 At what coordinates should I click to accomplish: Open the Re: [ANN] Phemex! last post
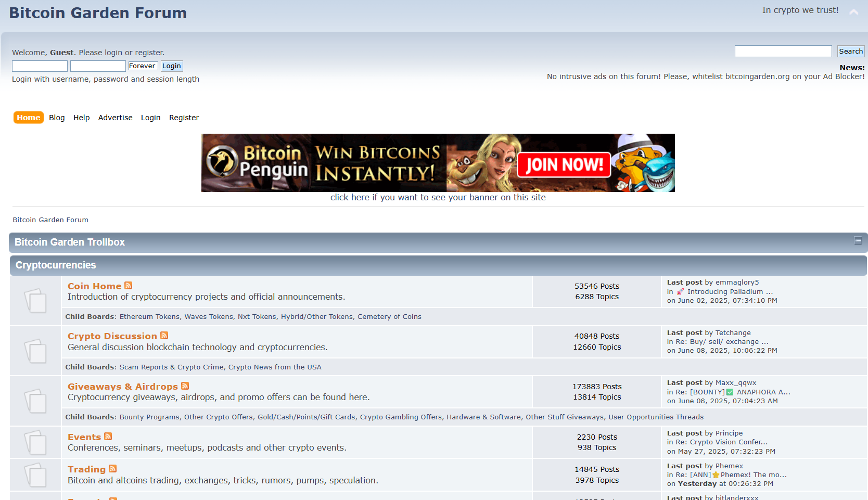[x=731, y=475]
